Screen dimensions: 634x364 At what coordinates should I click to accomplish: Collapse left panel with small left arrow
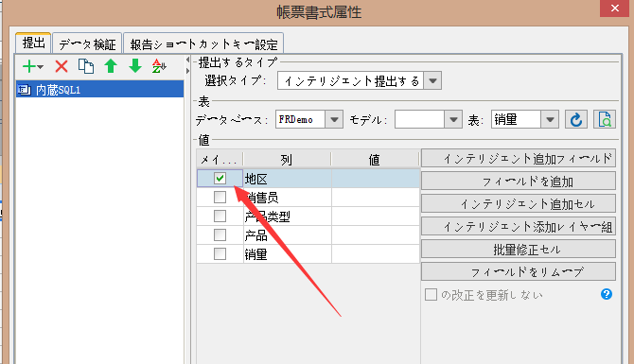187,61
